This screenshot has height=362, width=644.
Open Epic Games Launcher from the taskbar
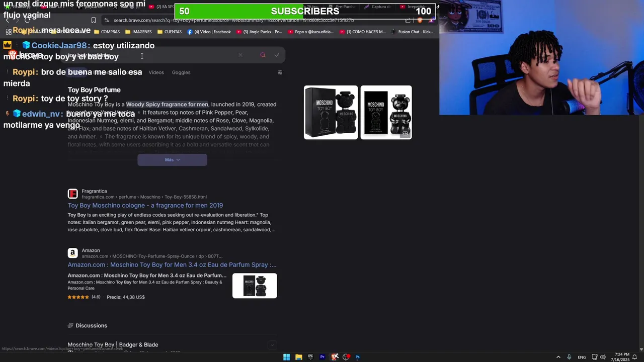310,357
